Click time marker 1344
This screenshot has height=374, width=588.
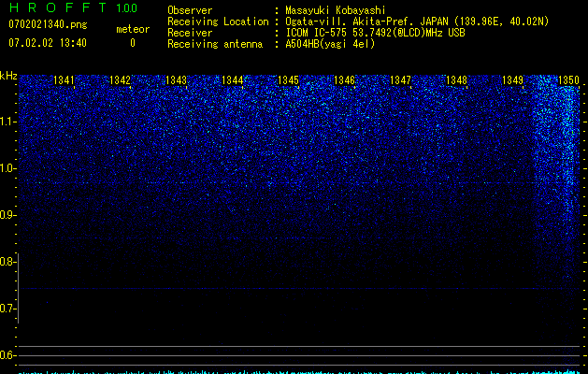coord(232,80)
